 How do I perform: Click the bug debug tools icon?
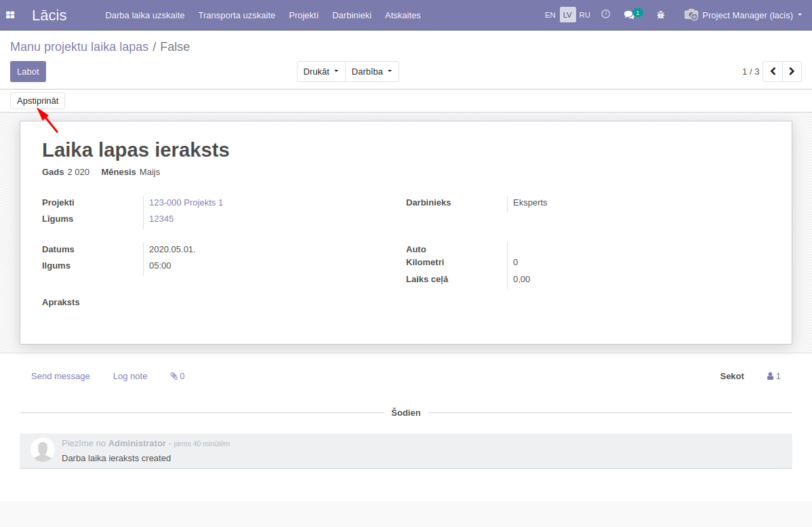click(661, 15)
